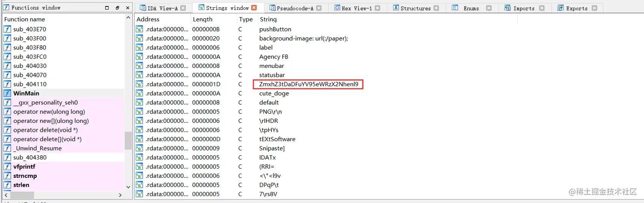Click the down arrow of the functions list scrollbar
Viewport: 644px width, 203px height.
click(x=128, y=187)
